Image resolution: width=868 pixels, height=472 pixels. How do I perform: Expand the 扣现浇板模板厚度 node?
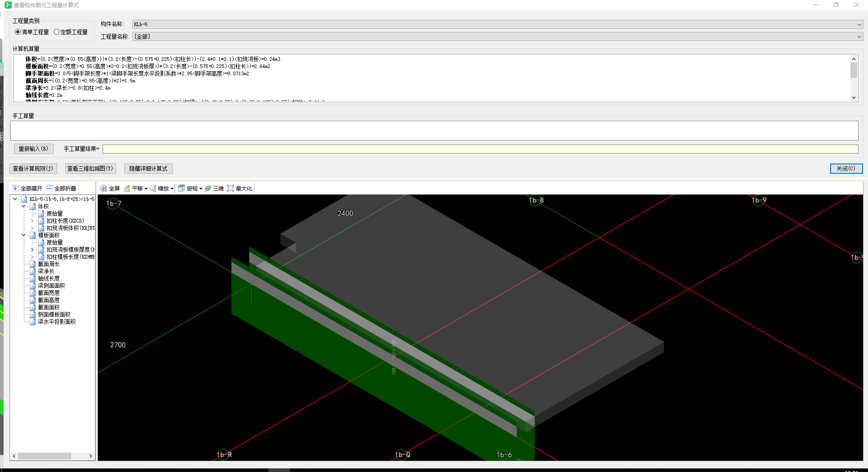click(x=32, y=250)
